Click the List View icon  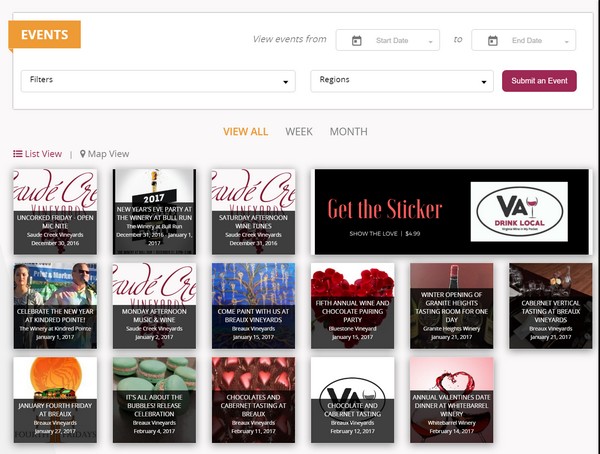18,154
